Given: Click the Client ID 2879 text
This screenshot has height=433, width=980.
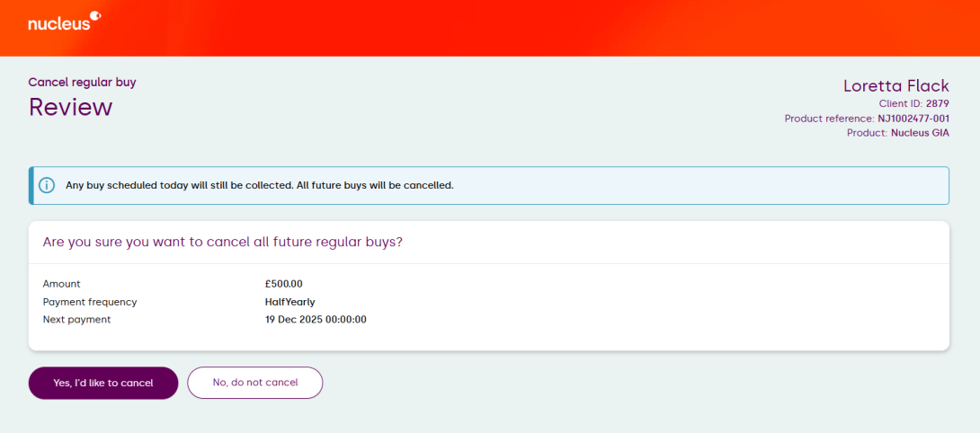Looking at the screenshot, I should (913, 104).
